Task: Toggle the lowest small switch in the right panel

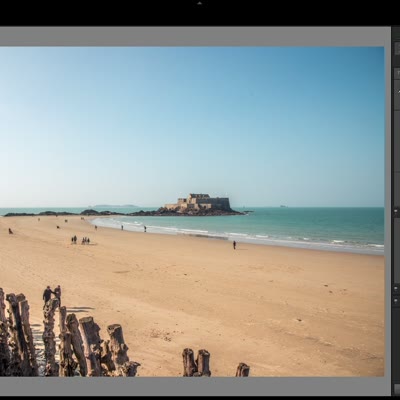Action: coord(396,301)
